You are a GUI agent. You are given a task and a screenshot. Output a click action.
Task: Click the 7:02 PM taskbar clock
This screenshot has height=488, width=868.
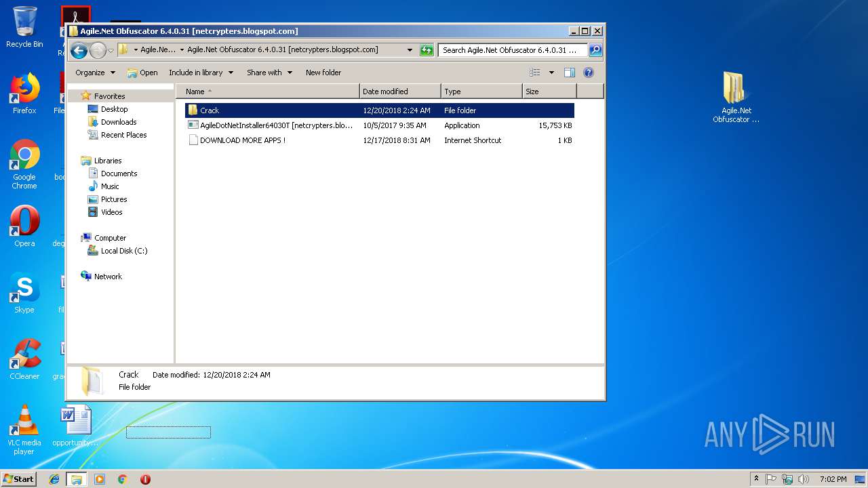click(833, 479)
